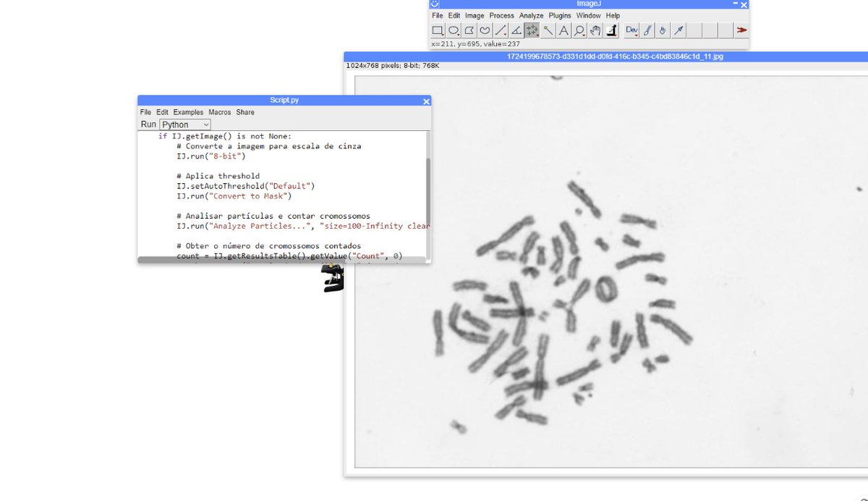Select the Hand scrolling tool

click(x=595, y=30)
